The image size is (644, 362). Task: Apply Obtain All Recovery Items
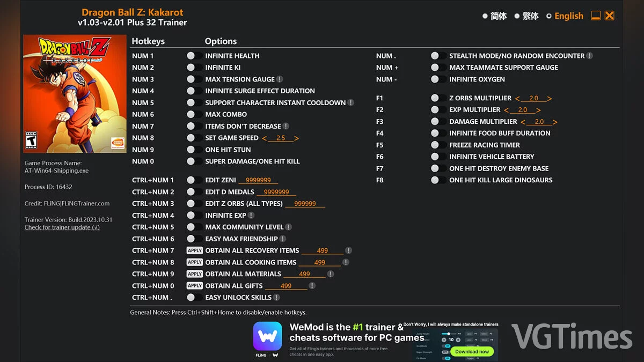click(195, 250)
